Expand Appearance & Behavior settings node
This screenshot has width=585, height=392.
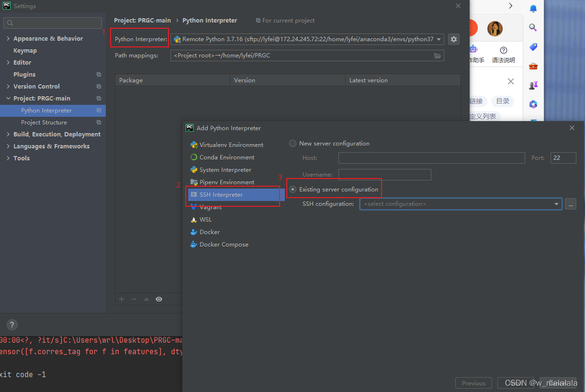click(x=8, y=39)
